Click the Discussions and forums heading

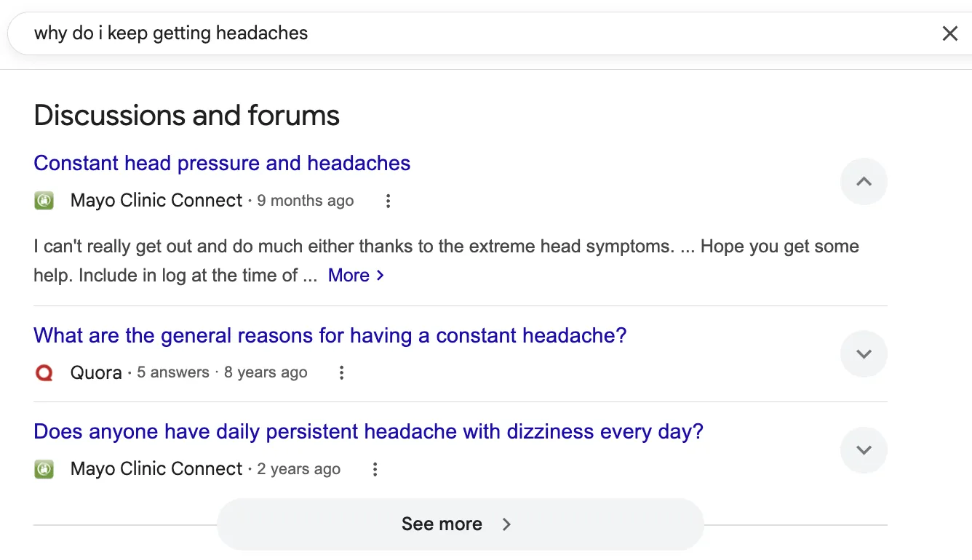(x=186, y=115)
